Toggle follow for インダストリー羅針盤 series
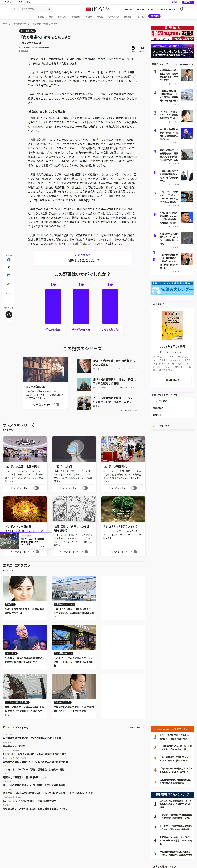This screenshot has width=197, height=868. pyautogui.click(x=36, y=552)
